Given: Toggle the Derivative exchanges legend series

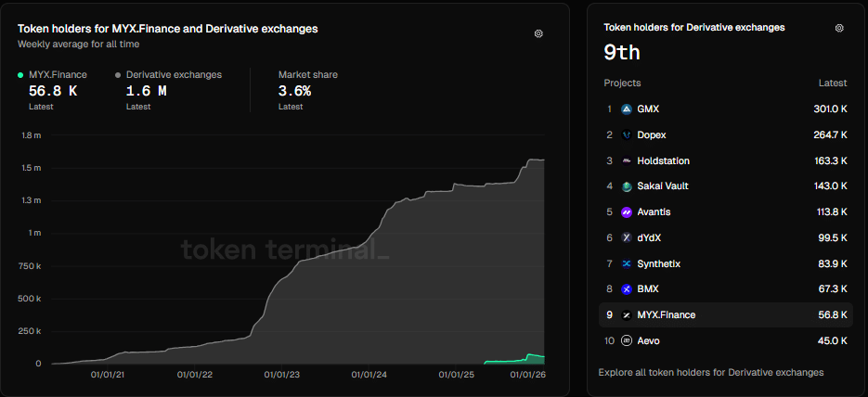Looking at the screenshot, I should click(173, 74).
